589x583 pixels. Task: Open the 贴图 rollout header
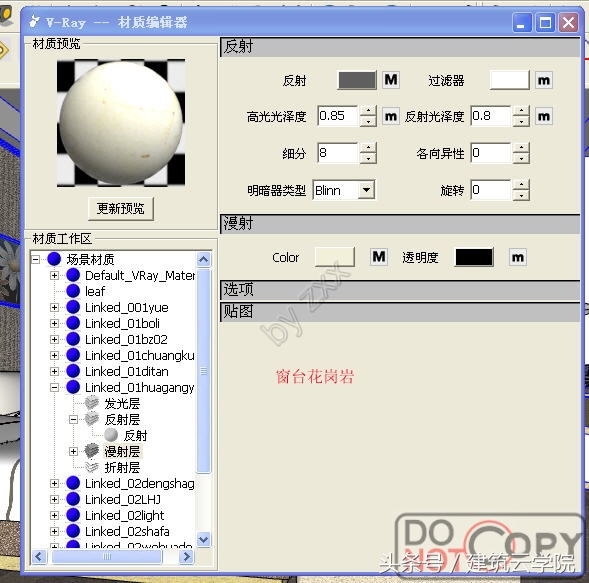pos(400,312)
